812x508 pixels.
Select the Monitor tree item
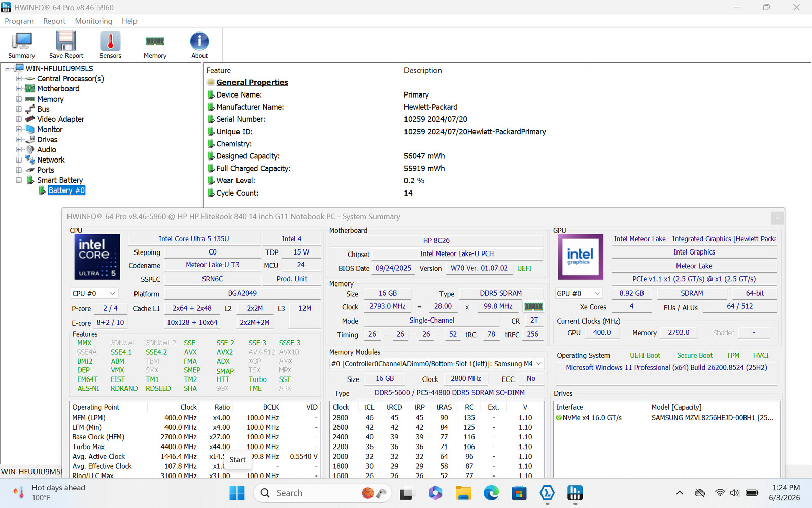50,130
